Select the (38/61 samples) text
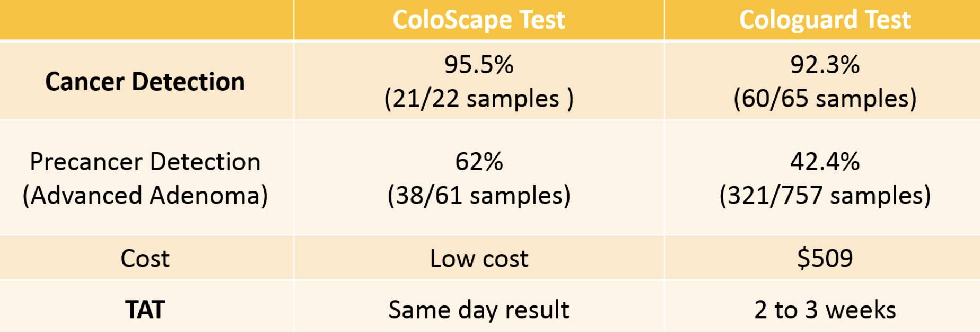 478,195
